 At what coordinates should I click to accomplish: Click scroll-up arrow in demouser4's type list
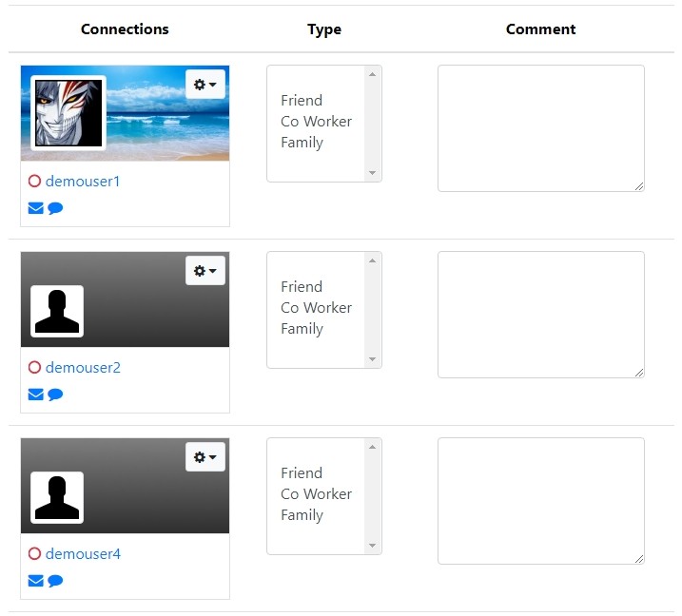[x=372, y=447]
